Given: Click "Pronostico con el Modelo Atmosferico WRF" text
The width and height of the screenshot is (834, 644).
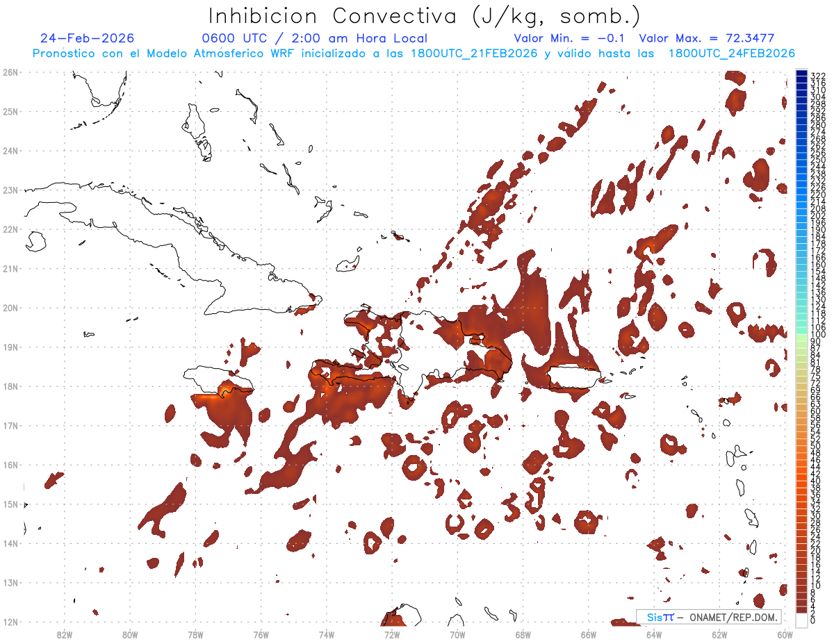Looking at the screenshot, I should point(164,53).
